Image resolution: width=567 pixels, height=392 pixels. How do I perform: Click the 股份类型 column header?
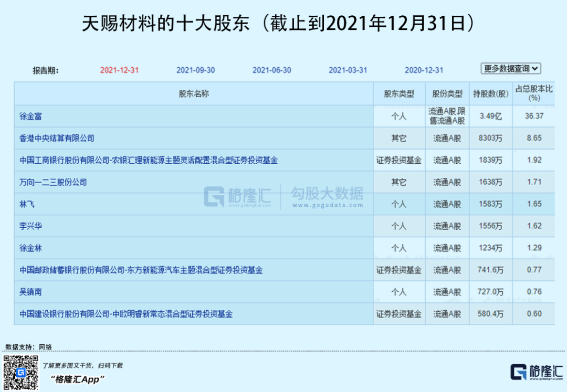coord(447,94)
